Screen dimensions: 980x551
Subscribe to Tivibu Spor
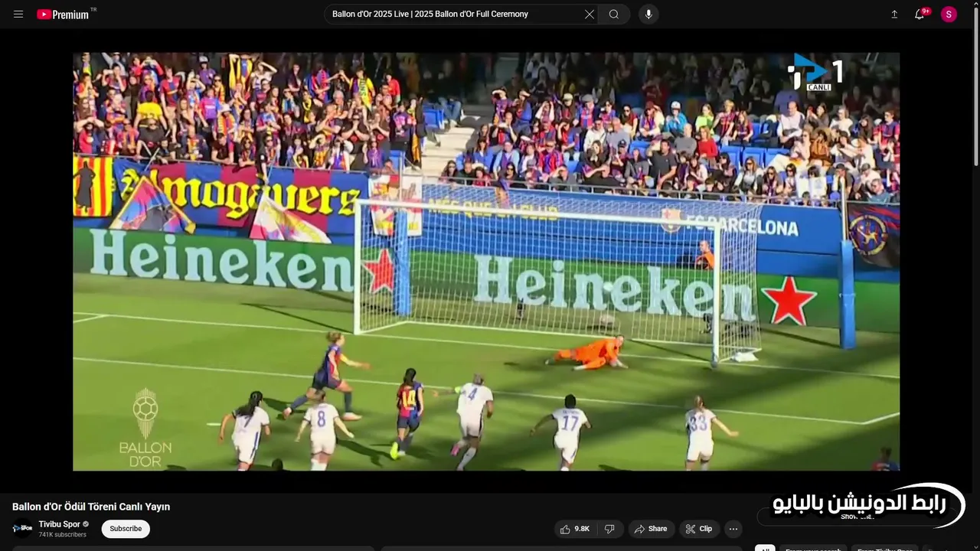click(x=126, y=529)
